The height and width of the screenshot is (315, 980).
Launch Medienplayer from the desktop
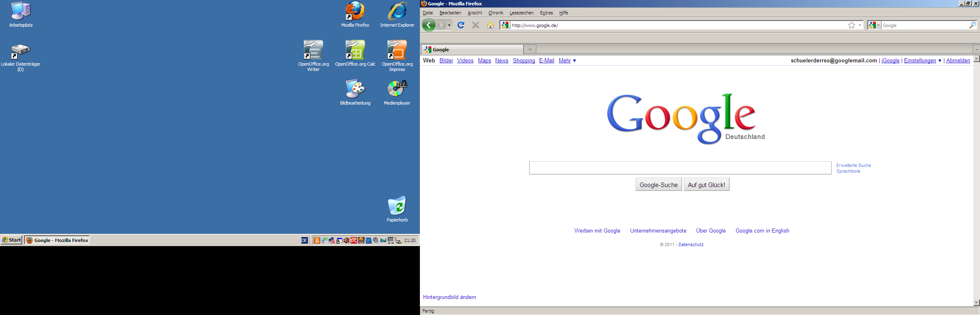[x=397, y=89]
